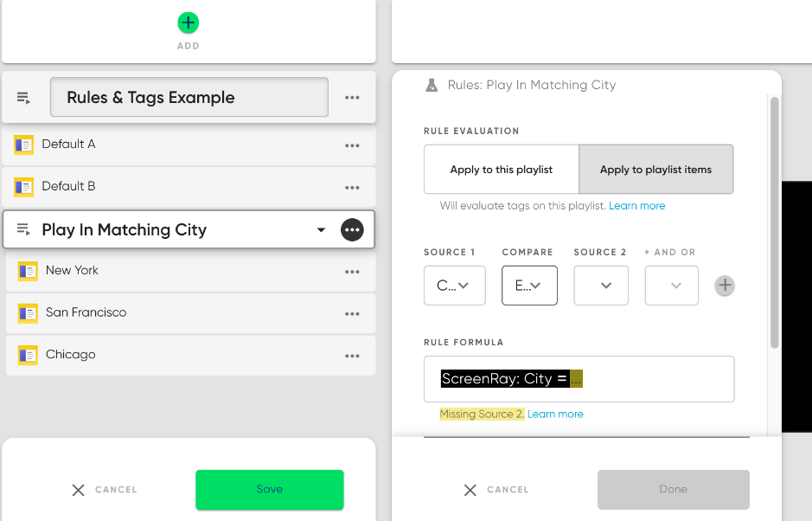Click the Done button

pyautogui.click(x=674, y=489)
